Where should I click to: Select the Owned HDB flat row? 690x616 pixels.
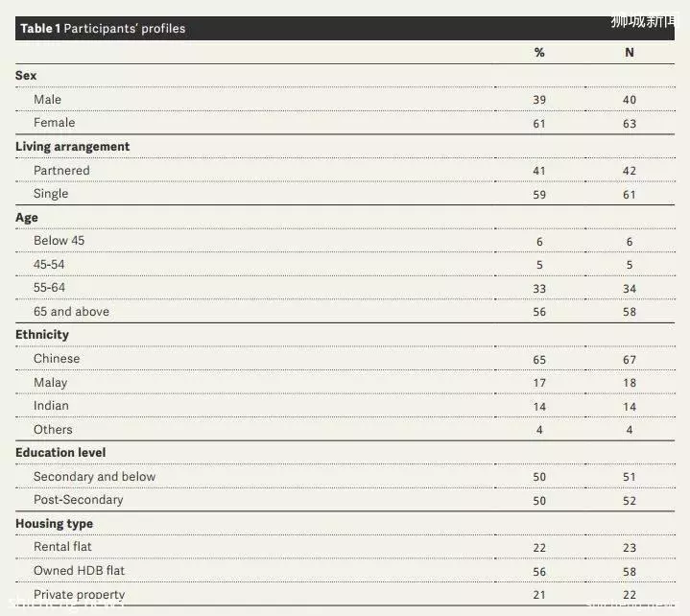345,571
